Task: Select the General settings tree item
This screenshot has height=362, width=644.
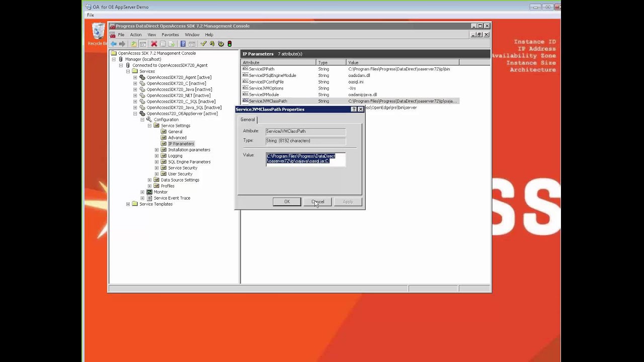Action: (175, 132)
